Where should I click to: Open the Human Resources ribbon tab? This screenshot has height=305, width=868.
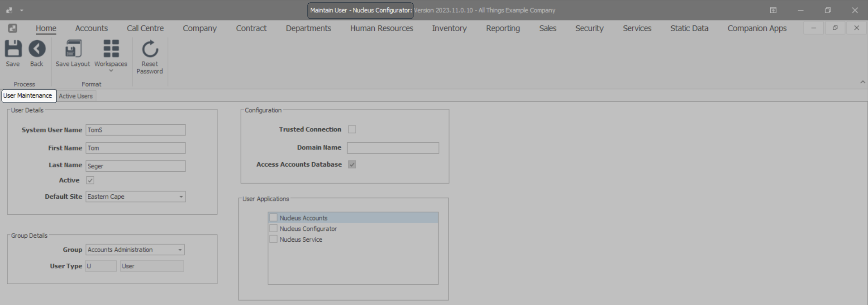pyautogui.click(x=382, y=28)
